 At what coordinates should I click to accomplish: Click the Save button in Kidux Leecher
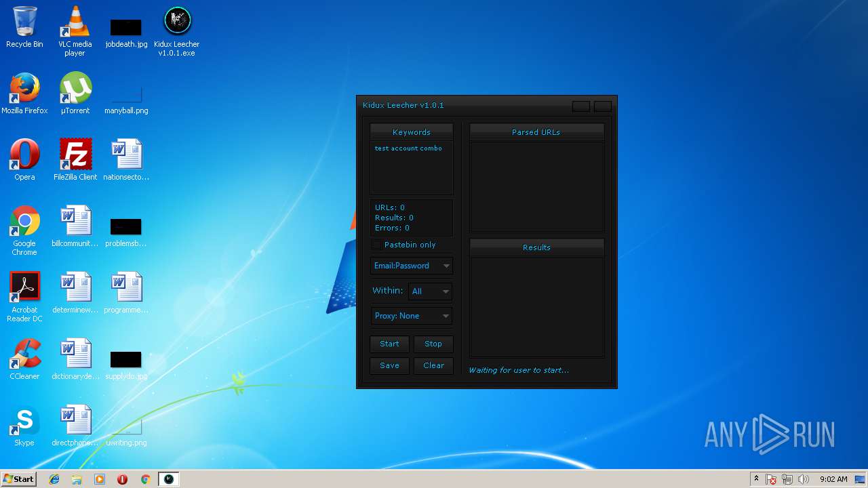point(389,365)
